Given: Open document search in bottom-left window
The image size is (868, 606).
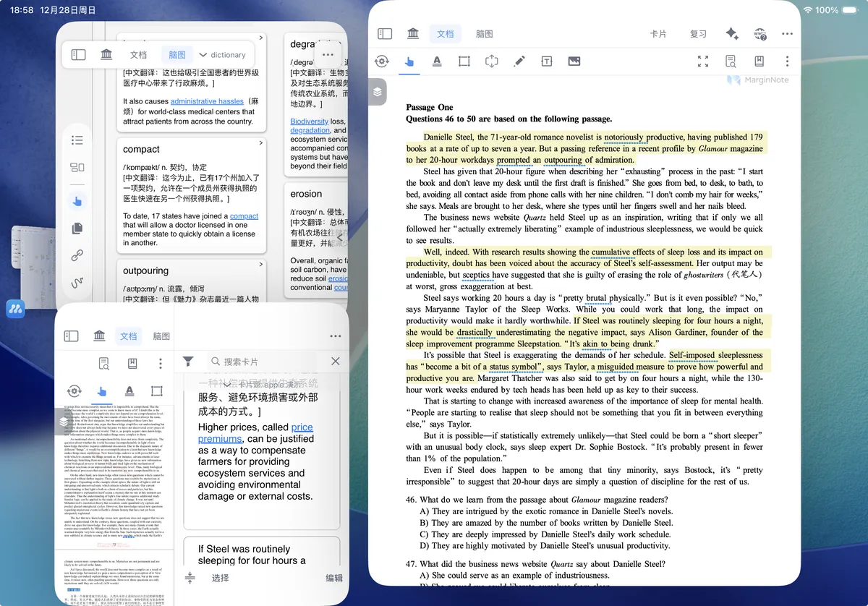Looking at the screenshot, I should 104,363.
